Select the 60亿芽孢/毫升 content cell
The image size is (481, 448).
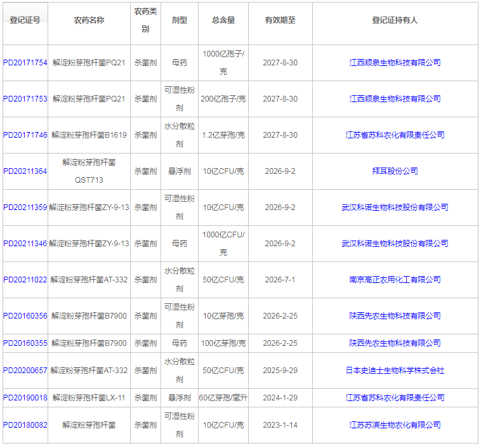(223, 398)
